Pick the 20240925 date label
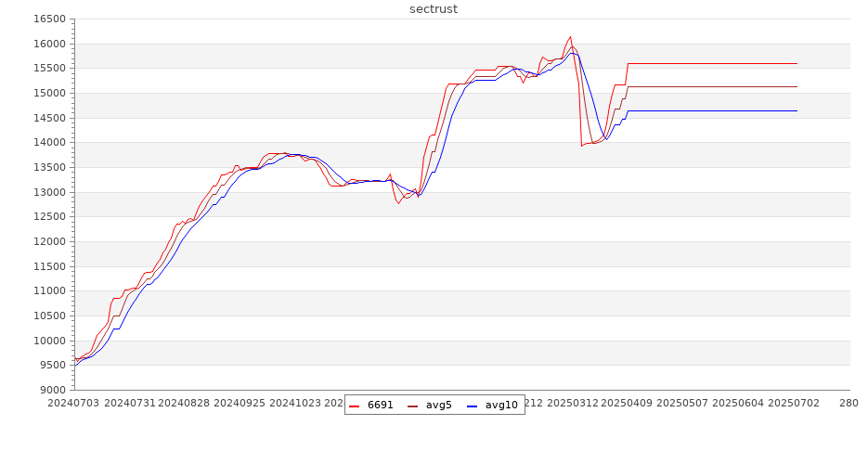Screen dimensions: 868x464 pyautogui.click(x=240, y=404)
